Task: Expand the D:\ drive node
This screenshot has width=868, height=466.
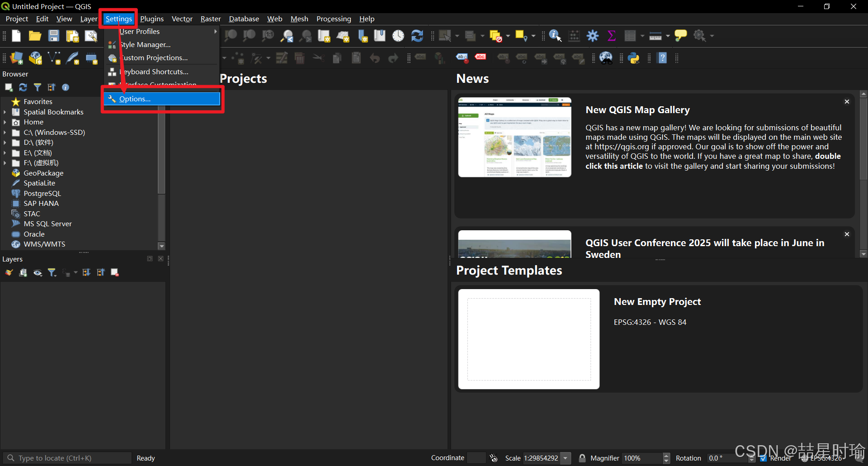Action: (x=5, y=143)
